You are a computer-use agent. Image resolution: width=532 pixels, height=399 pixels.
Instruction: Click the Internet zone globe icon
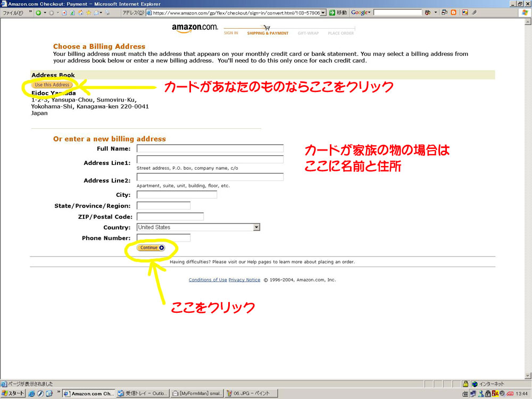475,384
